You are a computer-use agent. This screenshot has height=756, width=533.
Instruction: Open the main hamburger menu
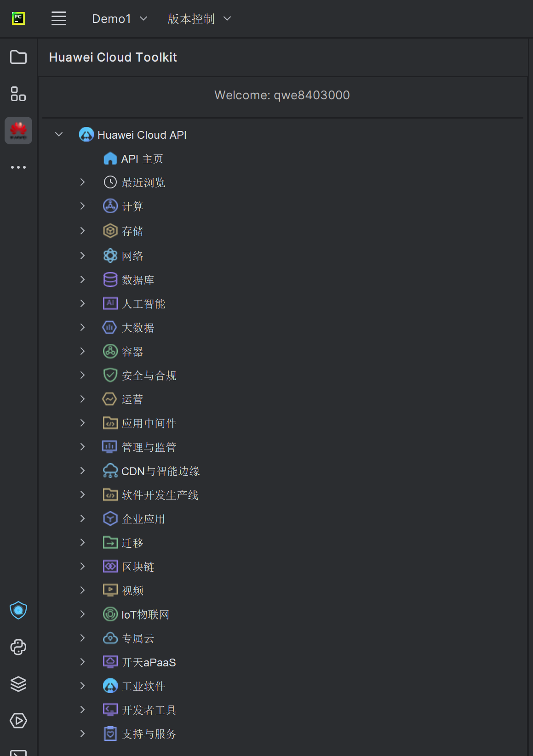point(59,19)
